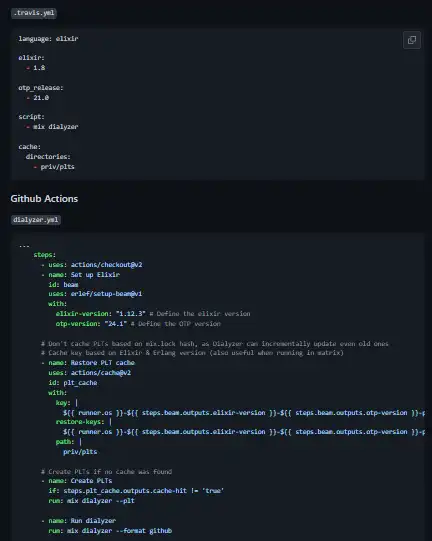Click the 'directories:' key

pyautogui.click(x=48, y=157)
